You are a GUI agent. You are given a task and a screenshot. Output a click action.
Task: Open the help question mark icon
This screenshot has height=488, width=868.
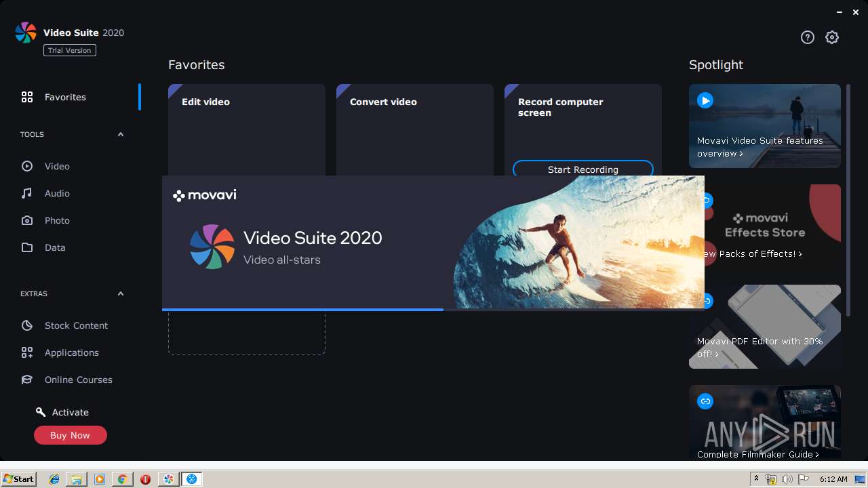tap(807, 37)
